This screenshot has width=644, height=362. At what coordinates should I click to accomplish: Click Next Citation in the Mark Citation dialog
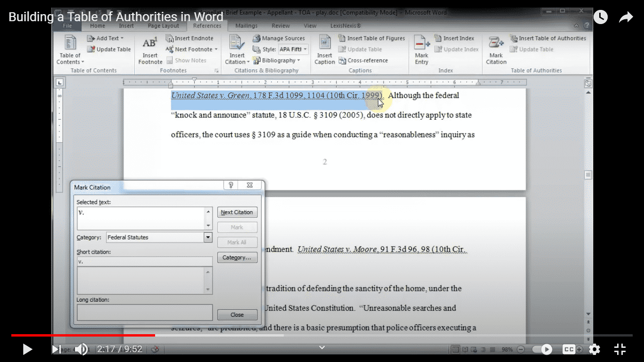pos(237,212)
